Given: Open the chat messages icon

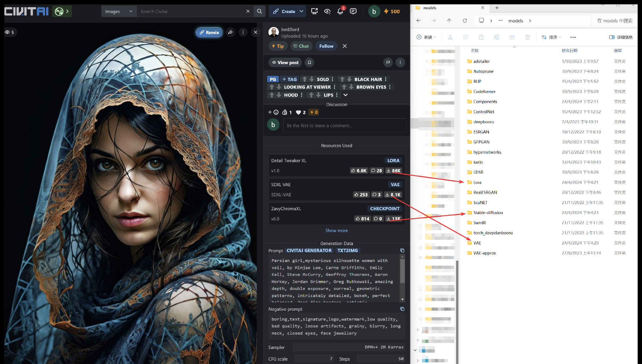Looking at the screenshot, I should [x=353, y=11].
